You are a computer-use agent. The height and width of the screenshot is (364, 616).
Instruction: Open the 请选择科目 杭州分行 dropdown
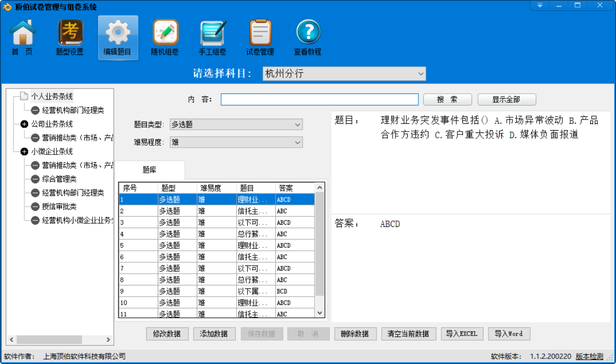tap(344, 74)
